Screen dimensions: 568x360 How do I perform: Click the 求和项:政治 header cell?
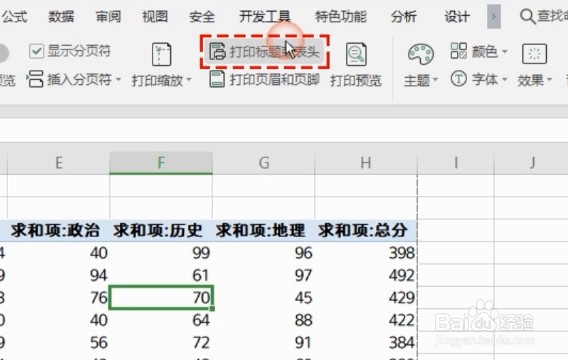pyautogui.click(x=59, y=230)
